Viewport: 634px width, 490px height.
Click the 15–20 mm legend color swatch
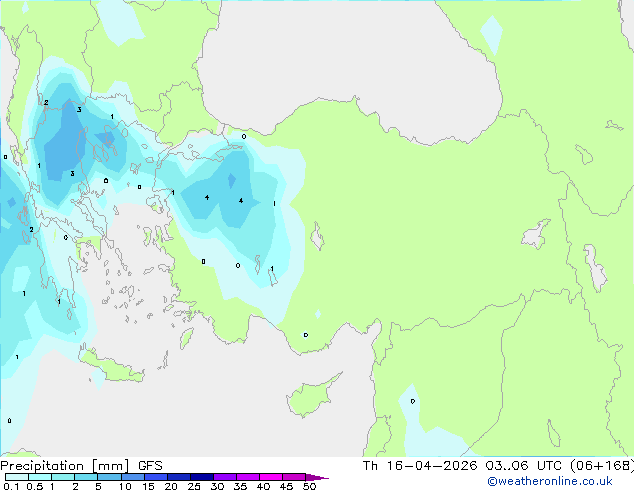(155, 477)
